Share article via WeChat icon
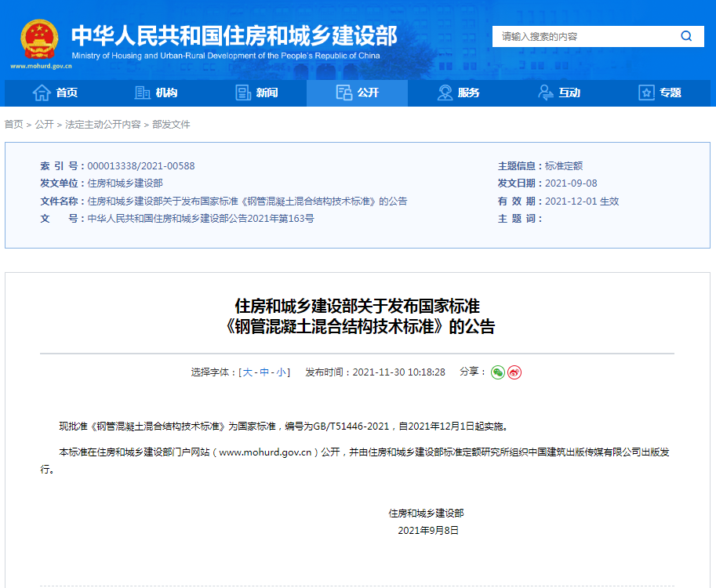 pos(498,372)
